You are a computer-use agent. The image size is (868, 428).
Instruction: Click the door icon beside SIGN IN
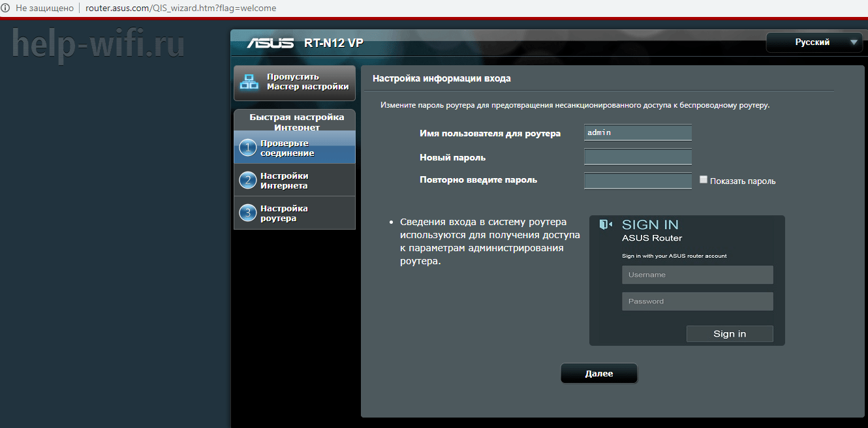coord(606,224)
